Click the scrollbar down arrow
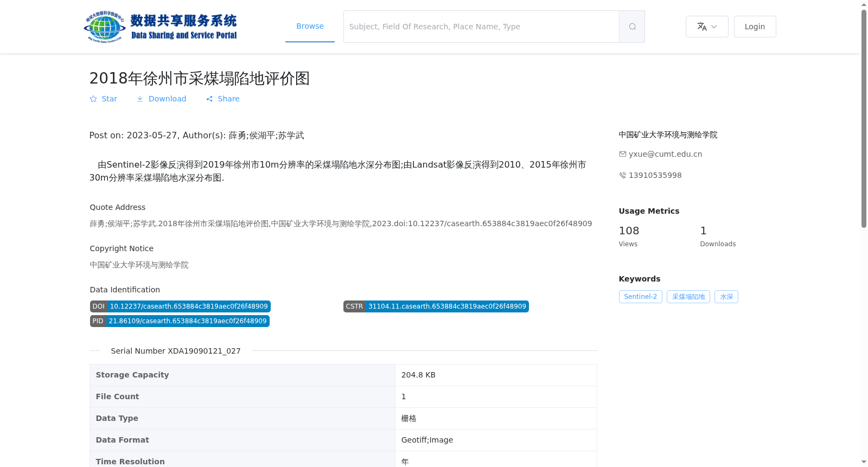The height and width of the screenshot is (467, 868). pos(864,462)
